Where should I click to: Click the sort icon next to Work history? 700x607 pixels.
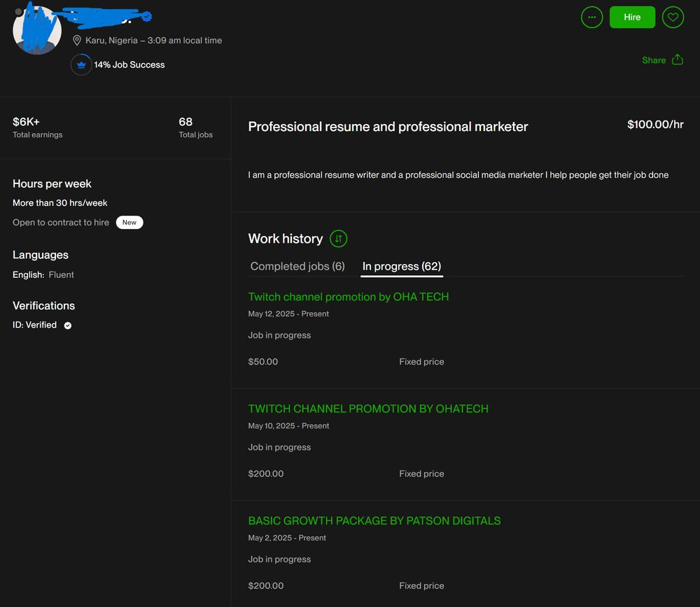pos(338,239)
